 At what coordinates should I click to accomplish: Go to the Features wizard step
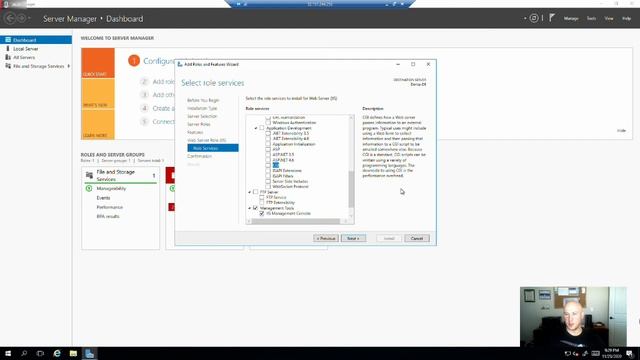[195, 132]
